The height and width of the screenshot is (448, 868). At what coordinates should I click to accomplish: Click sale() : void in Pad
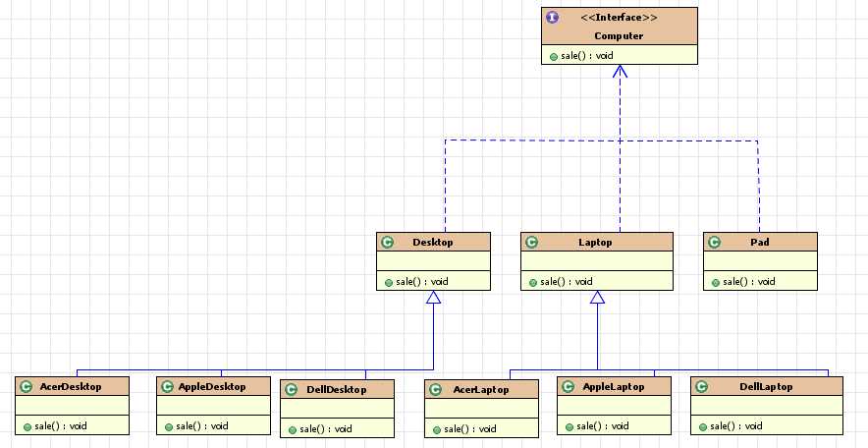click(749, 282)
